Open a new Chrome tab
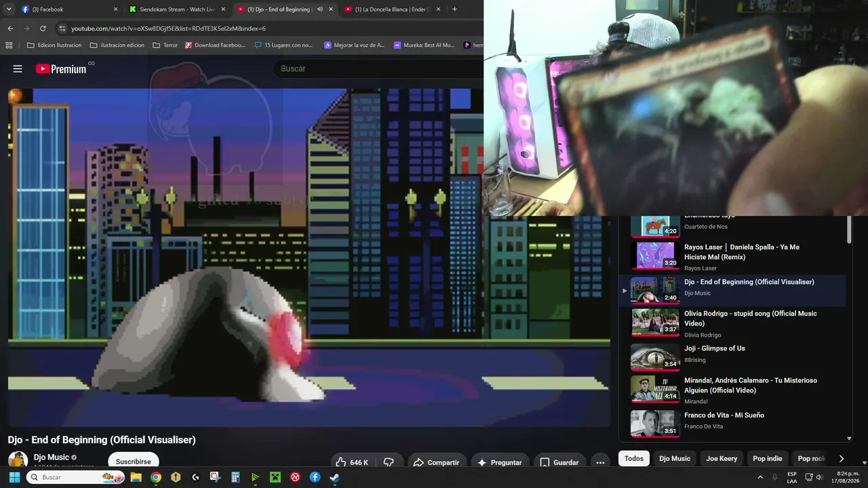This screenshot has width=868, height=488. tap(454, 9)
